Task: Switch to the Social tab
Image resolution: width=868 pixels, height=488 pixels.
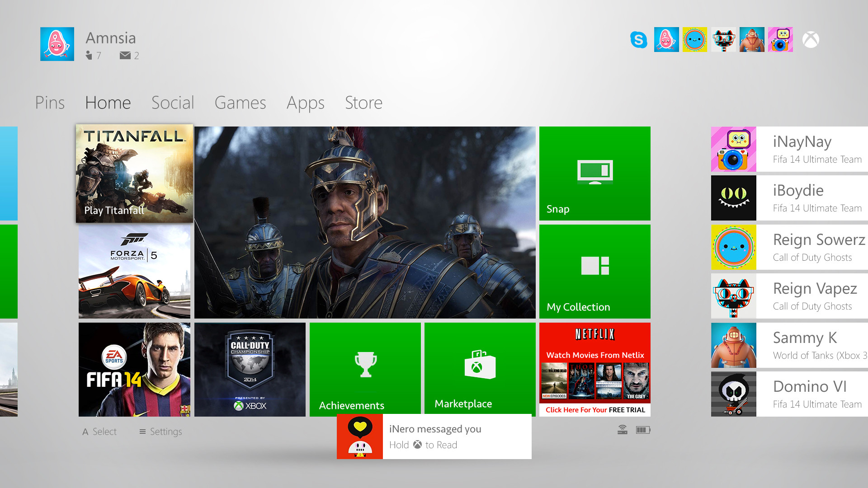Action: 173,103
